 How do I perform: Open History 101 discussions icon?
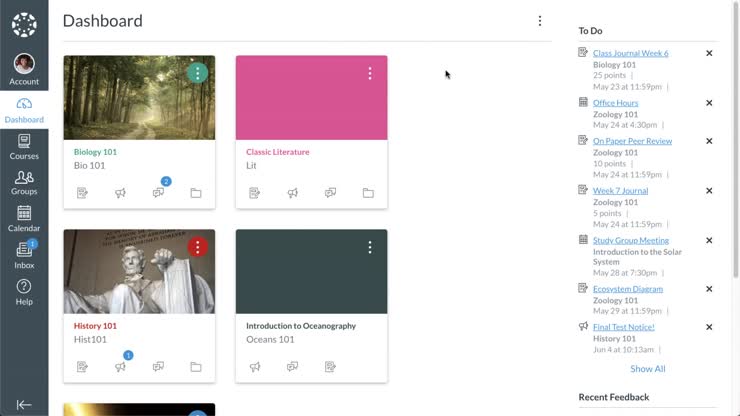tap(158, 366)
